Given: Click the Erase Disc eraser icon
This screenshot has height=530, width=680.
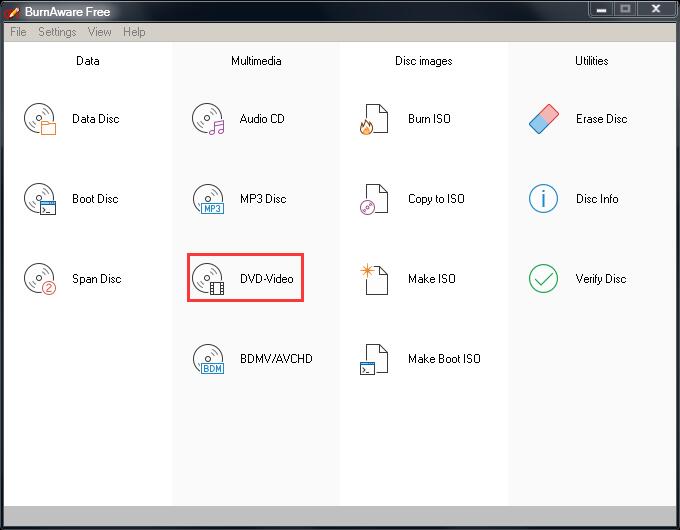Looking at the screenshot, I should [x=543, y=119].
